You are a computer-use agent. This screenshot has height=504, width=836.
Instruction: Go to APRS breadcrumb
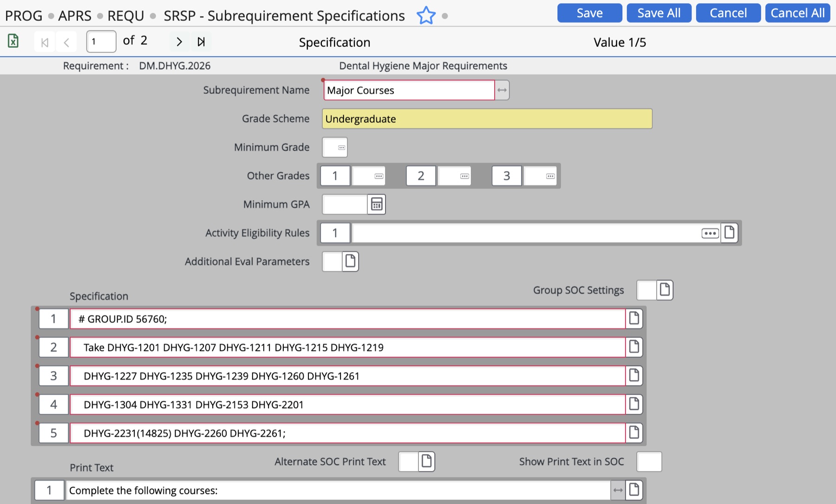coord(75,16)
